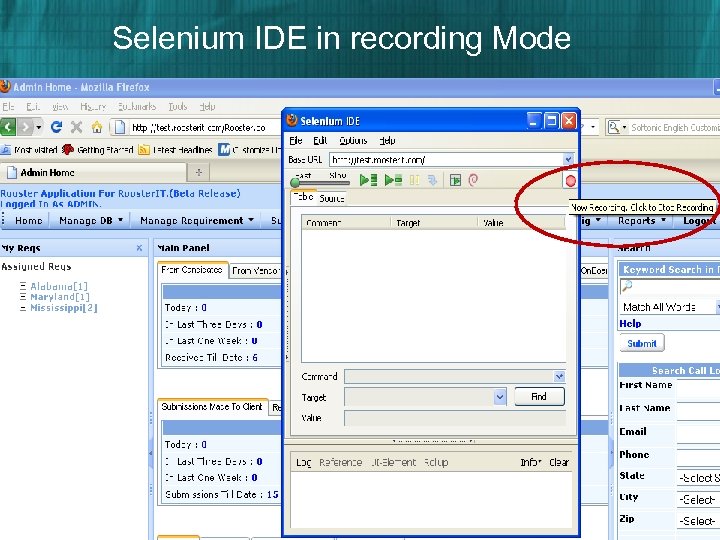The height and width of the screenshot is (540, 720).
Task: Open Alabama[1] requirement entry
Action: pos(59,286)
